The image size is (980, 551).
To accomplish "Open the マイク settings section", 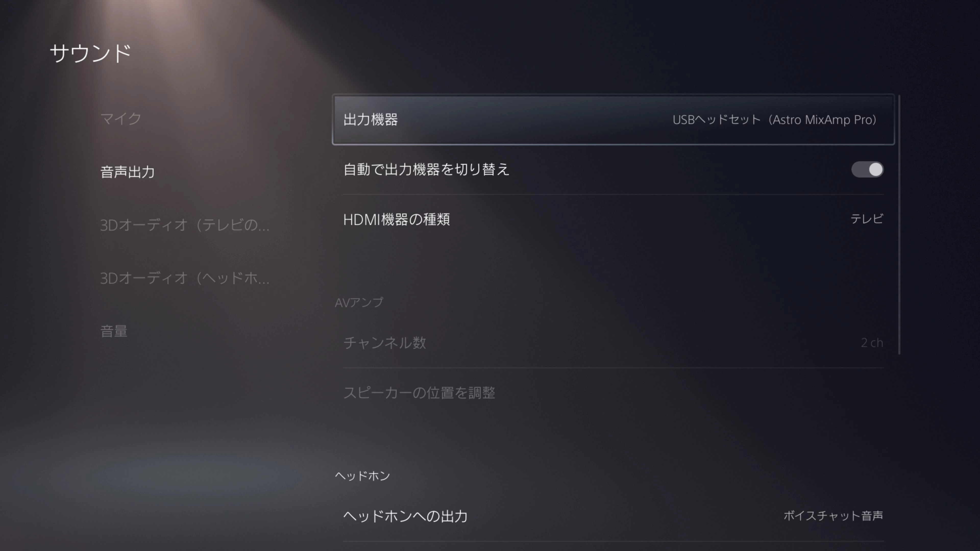I will pos(121,119).
